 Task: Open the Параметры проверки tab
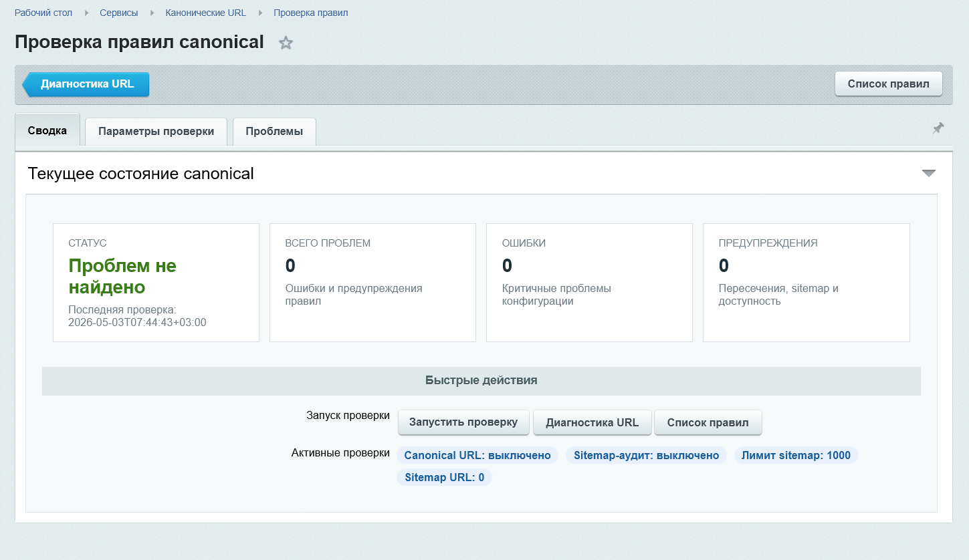pos(156,131)
